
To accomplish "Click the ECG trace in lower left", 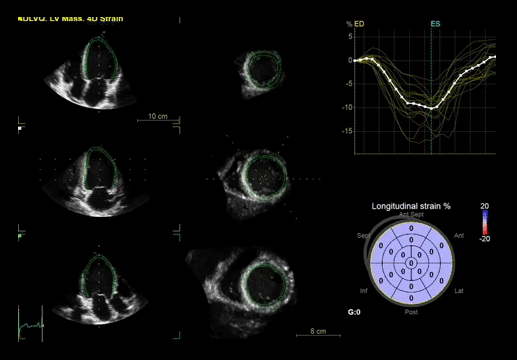I will [x=31, y=324].
